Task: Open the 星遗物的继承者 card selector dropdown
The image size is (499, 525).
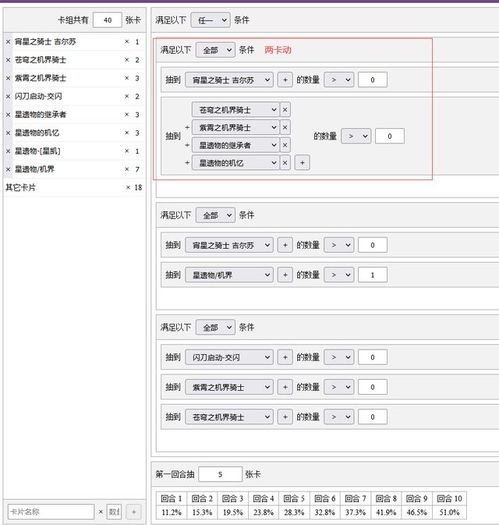Action: [x=236, y=145]
